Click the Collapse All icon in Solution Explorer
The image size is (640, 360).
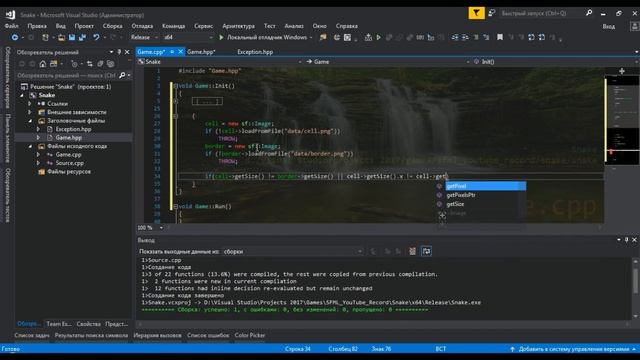100,64
